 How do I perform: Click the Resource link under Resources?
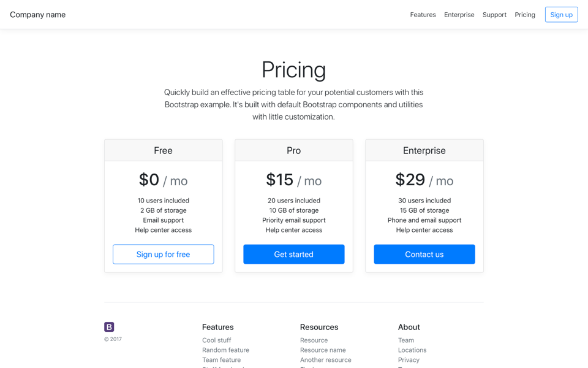(x=314, y=340)
